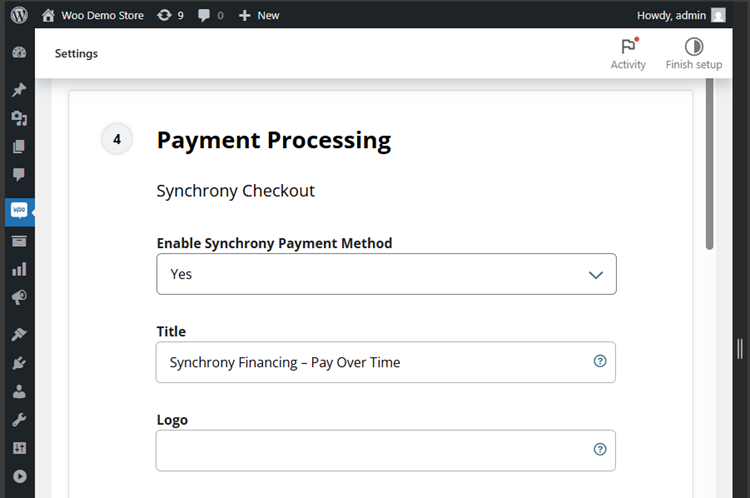Click into the Logo input field

370,450
